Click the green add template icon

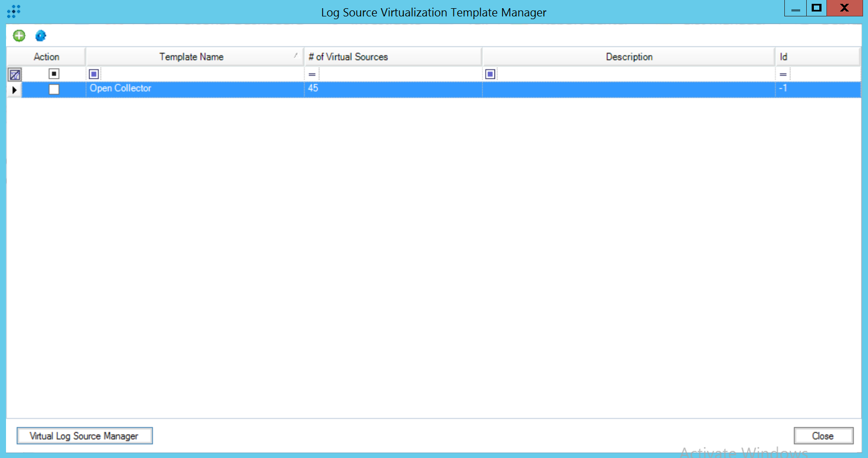click(19, 36)
